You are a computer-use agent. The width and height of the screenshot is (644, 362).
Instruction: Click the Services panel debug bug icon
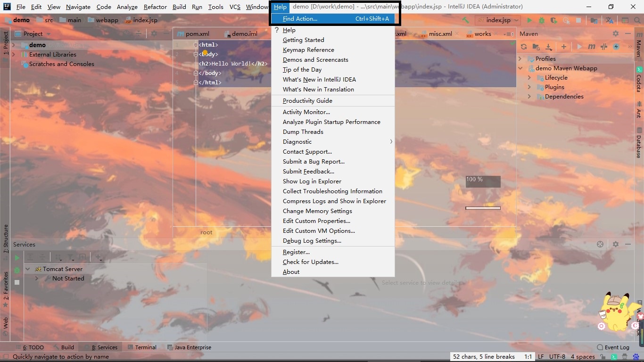point(17,270)
